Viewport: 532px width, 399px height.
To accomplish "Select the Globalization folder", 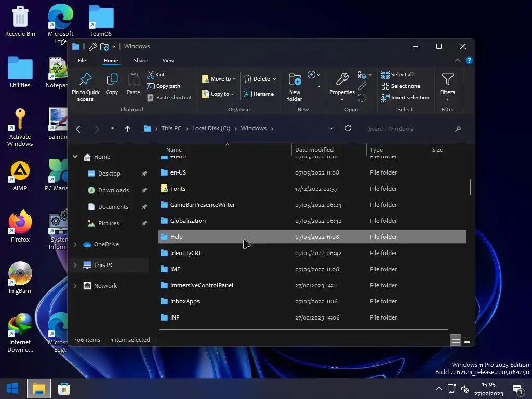I will [312, 221].
